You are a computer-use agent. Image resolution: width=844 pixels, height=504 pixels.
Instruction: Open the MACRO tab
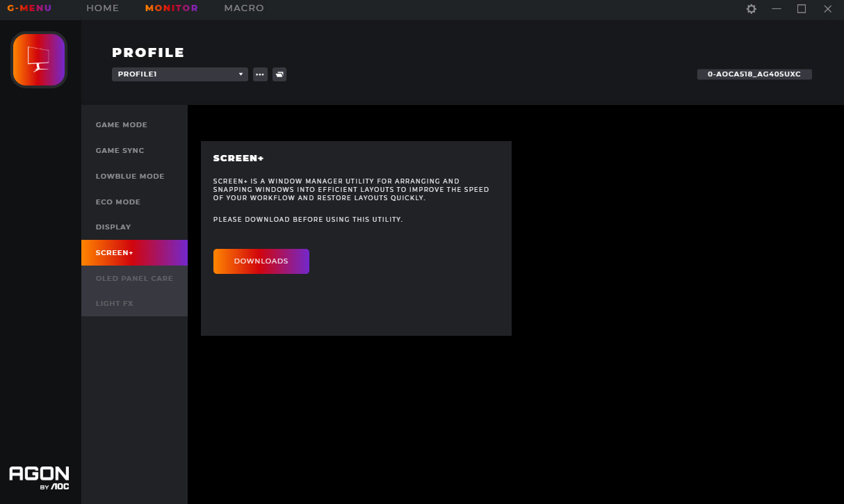[x=244, y=8]
